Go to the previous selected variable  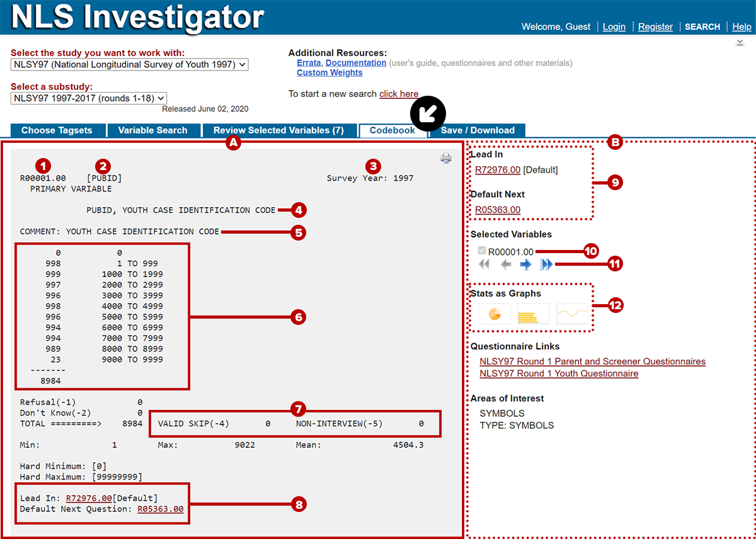(505, 265)
